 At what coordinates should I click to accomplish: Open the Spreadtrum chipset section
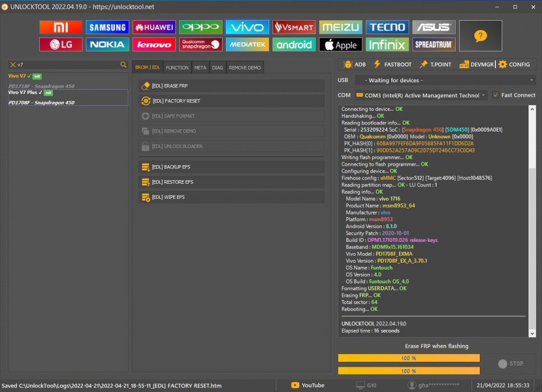(434, 45)
